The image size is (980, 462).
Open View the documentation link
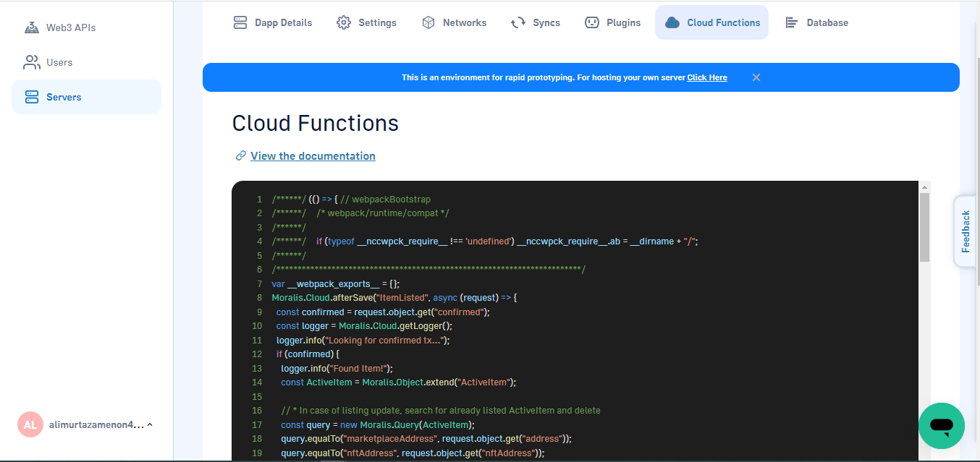(x=313, y=155)
